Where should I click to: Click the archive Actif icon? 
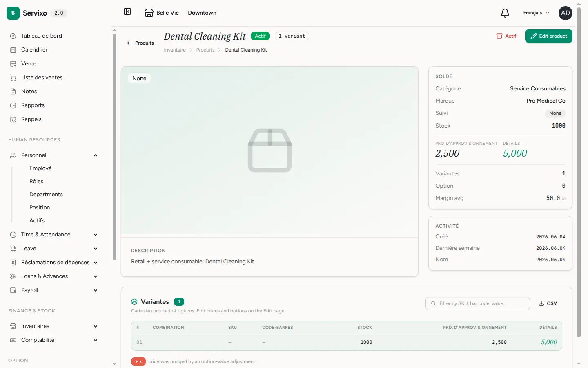coord(499,36)
